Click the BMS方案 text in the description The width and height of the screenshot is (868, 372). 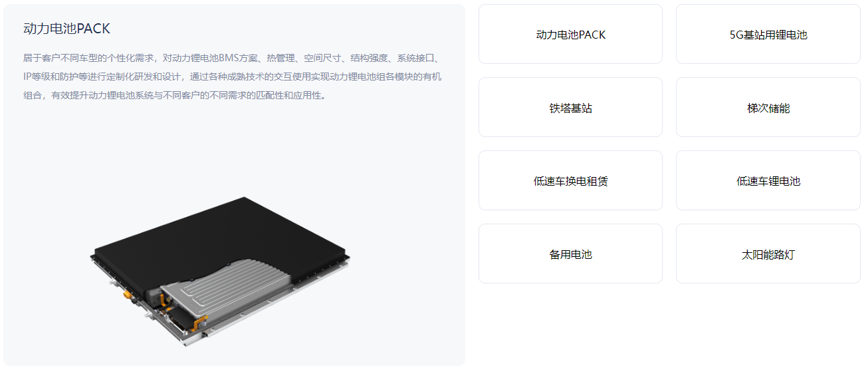coord(239,58)
